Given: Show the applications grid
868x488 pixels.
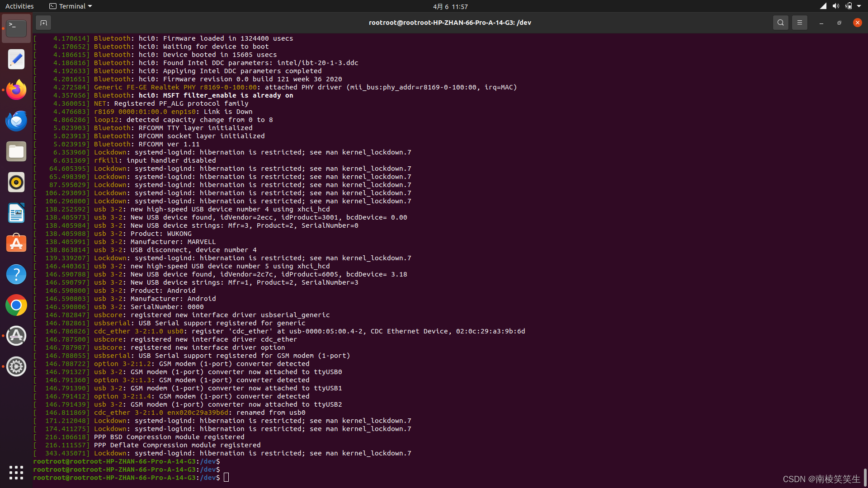Looking at the screenshot, I should [16, 472].
